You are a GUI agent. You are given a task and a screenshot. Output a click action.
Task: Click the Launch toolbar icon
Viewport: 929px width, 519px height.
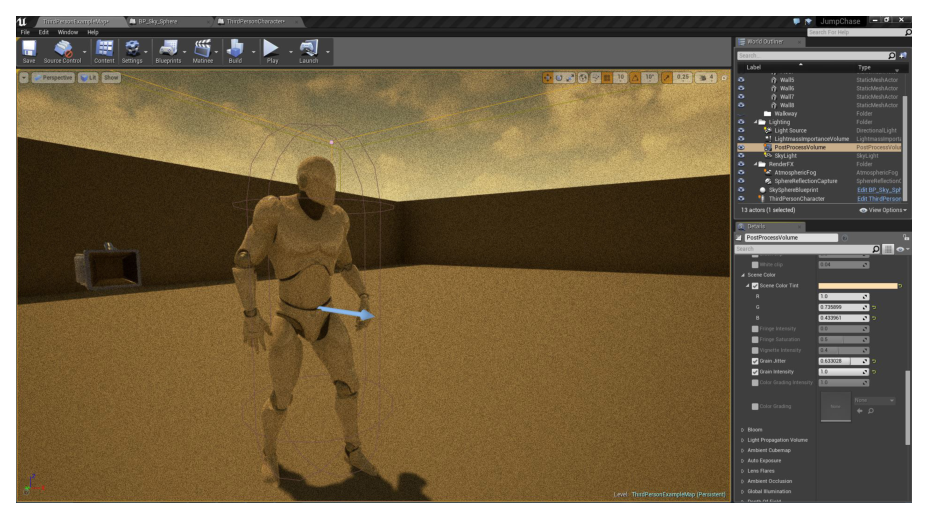309,52
